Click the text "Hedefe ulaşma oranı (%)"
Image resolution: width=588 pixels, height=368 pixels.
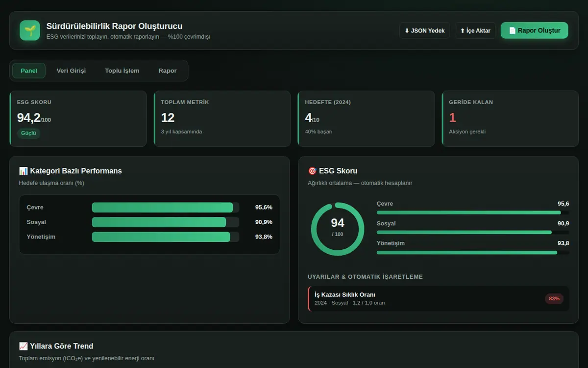(x=51, y=183)
